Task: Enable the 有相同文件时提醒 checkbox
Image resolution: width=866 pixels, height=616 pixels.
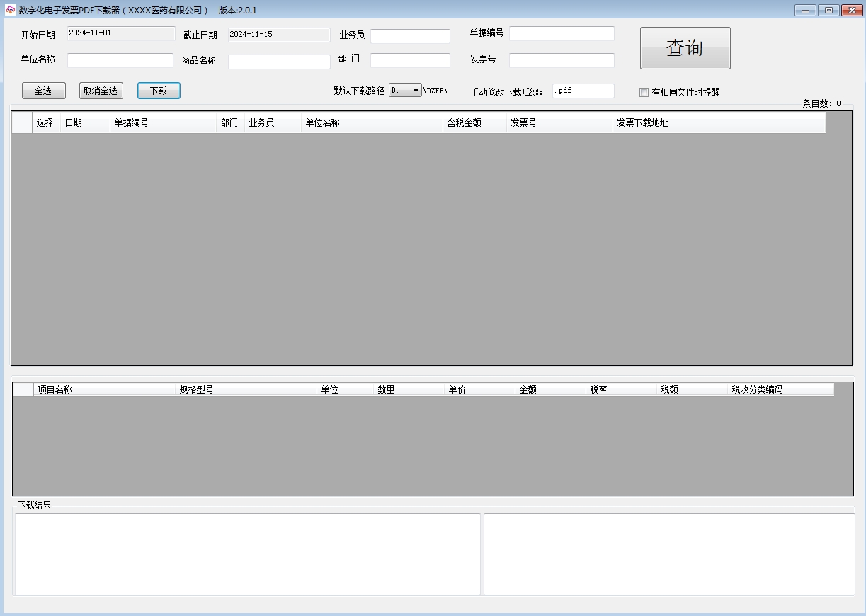Action: click(644, 92)
